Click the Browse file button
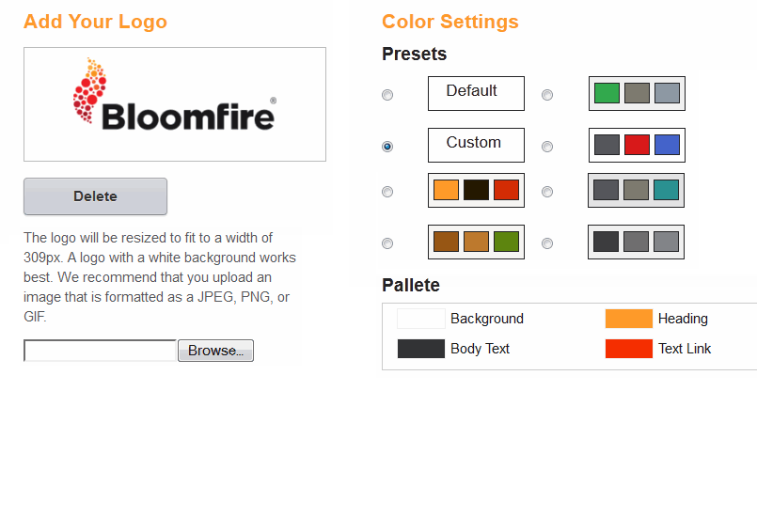The width and height of the screenshot is (757, 532). pyautogui.click(x=215, y=351)
